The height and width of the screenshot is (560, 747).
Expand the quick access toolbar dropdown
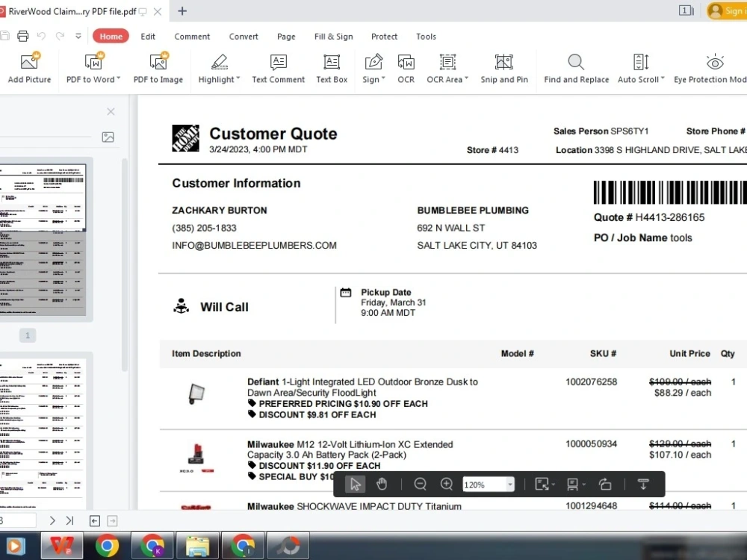pos(78,36)
